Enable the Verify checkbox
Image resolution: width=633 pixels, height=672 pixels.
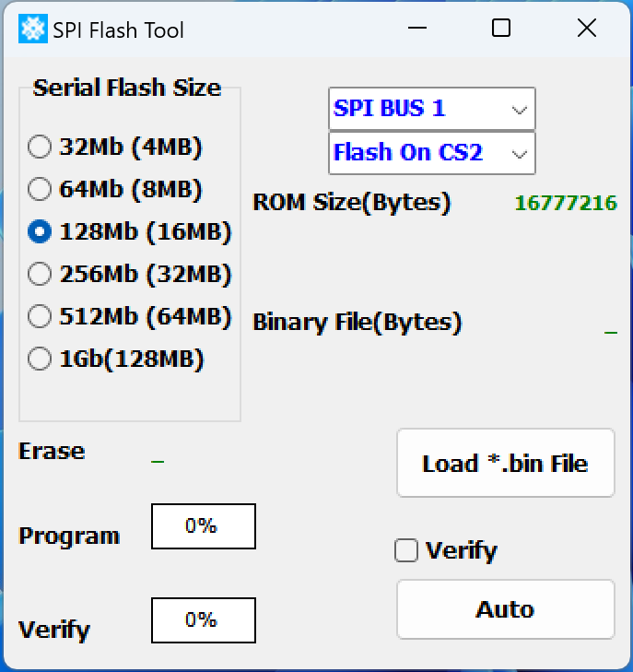tap(406, 551)
